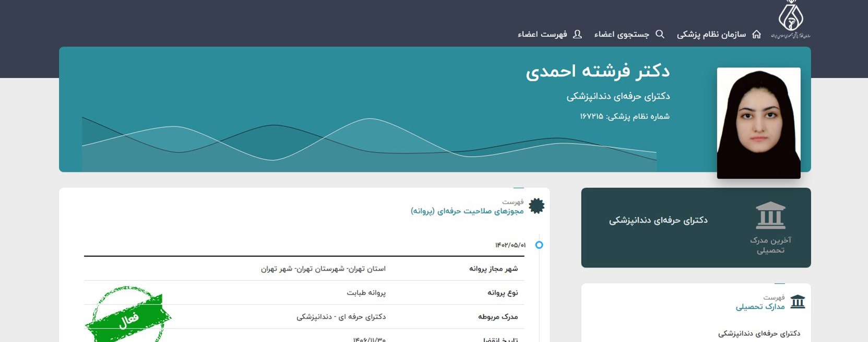Click the پروانه طبابت license type value
The image size is (868, 342).
366,293
